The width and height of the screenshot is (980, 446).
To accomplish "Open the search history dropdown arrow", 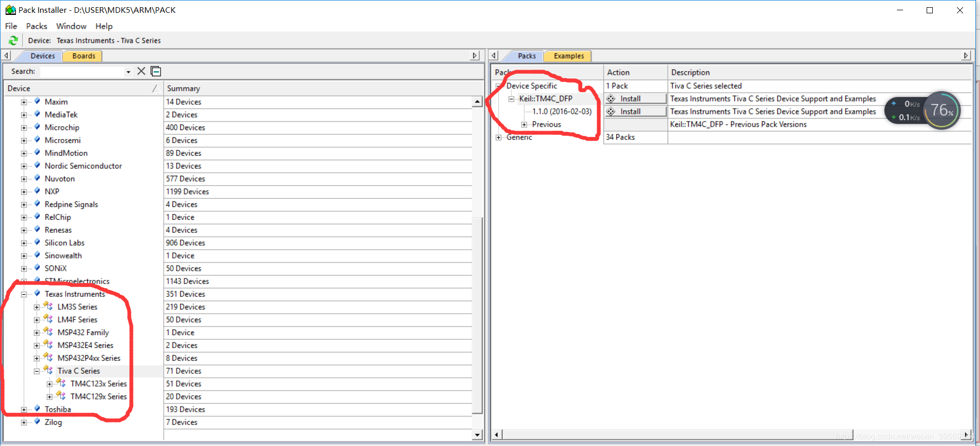I will 128,72.
